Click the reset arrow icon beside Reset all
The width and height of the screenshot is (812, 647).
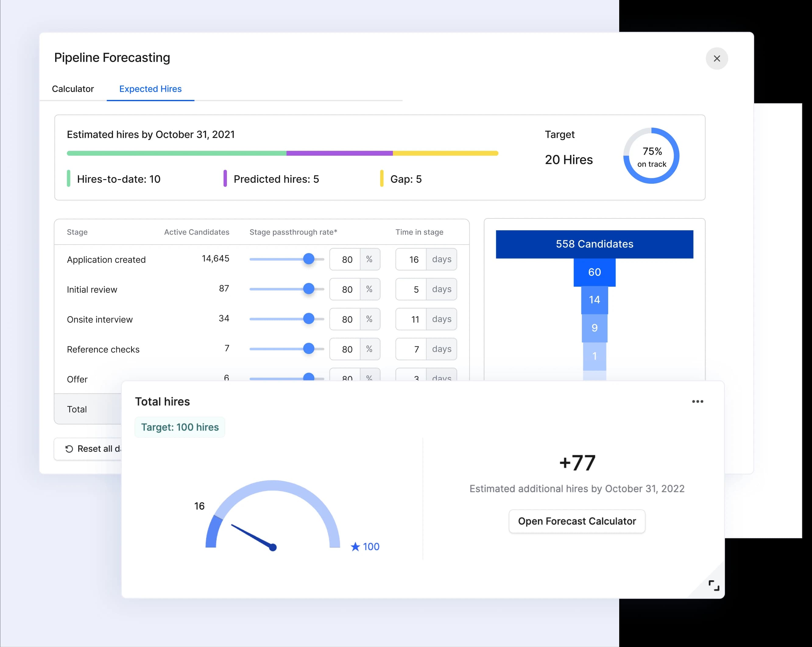68,448
